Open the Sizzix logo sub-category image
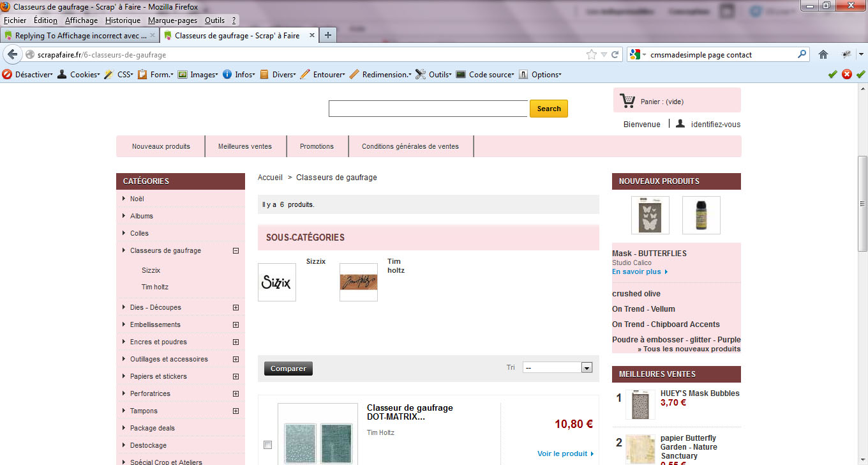The height and width of the screenshot is (465, 868). [277, 282]
